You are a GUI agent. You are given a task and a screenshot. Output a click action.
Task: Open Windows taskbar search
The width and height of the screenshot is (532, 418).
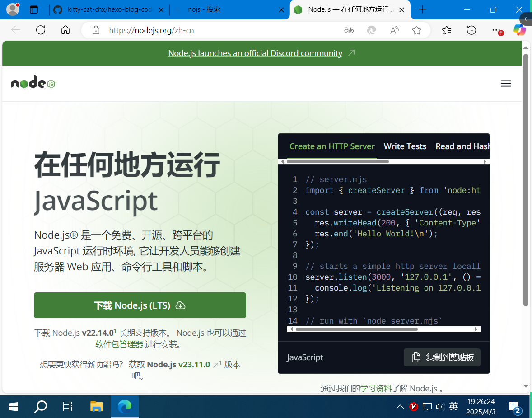[x=41, y=406]
